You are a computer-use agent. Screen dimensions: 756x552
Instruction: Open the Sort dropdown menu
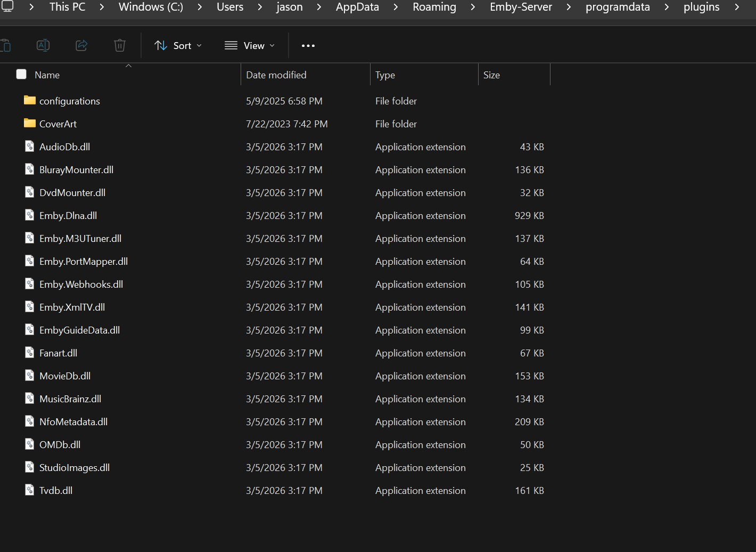[x=178, y=46]
